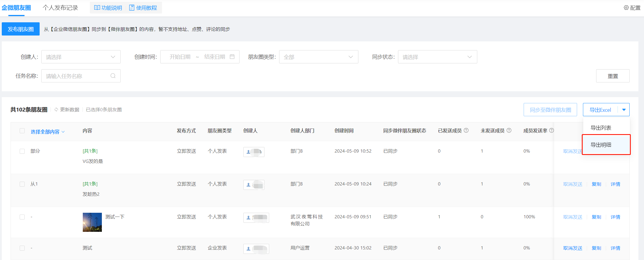Click [共1条] in 从1 row
This screenshot has width=644, height=260.
90,184
